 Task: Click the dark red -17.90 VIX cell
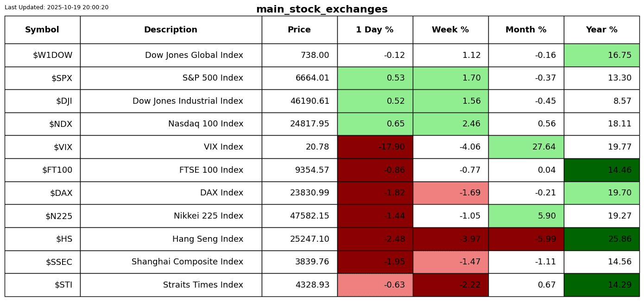(x=375, y=147)
